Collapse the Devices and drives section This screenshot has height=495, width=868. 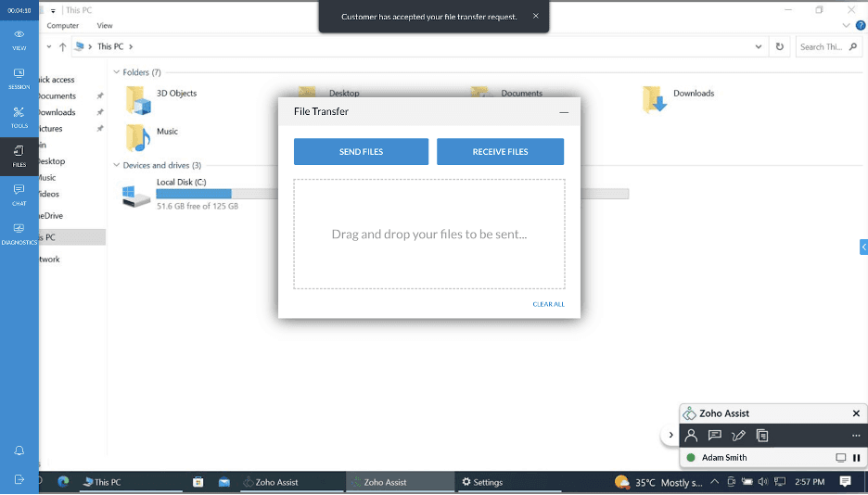[x=116, y=165]
